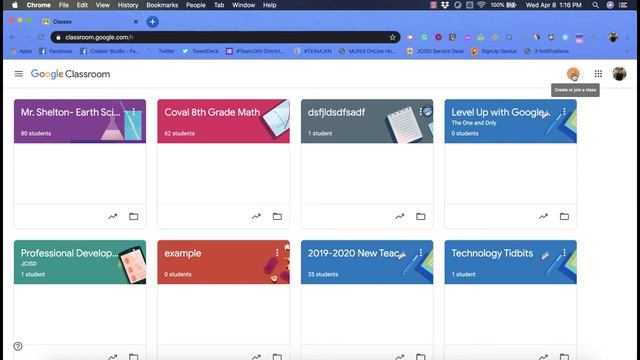Viewport: 640px width, 360px height.
Task: Open Drive folder for dsfjldsdfsadf class
Action: [420, 216]
